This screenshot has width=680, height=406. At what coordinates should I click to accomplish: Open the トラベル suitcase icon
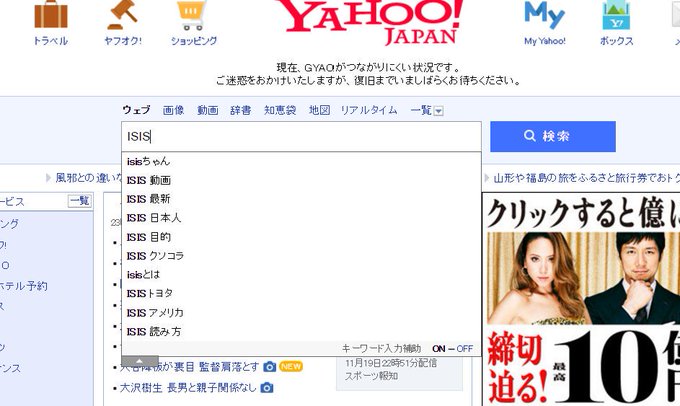pyautogui.click(x=51, y=15)
